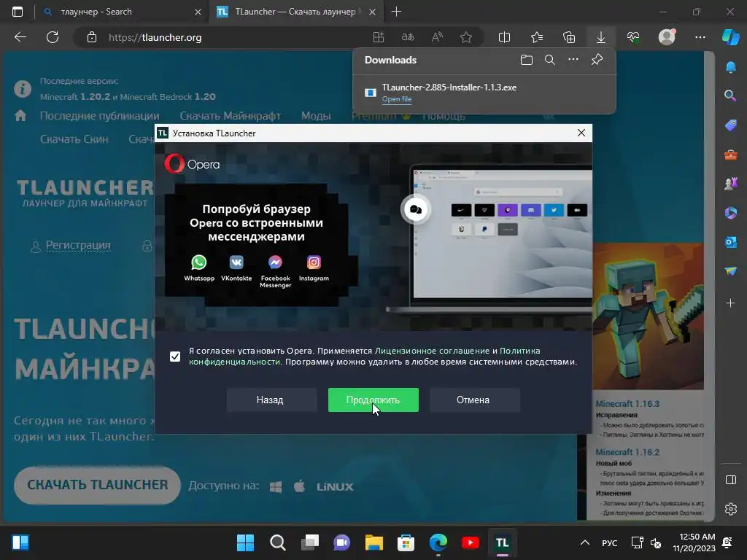Screen dimensions: 747x560
Task: Open the notifications bell in the Edge sidebar
Action: click(730, 67)
